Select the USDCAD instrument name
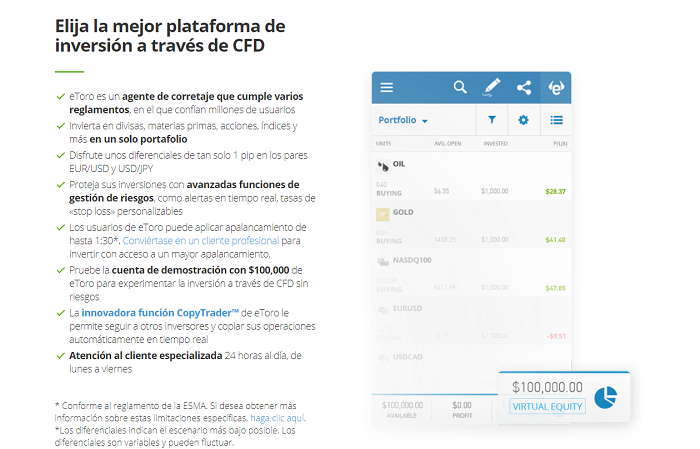This screenshot has height=449, width=700. (408, 357)
